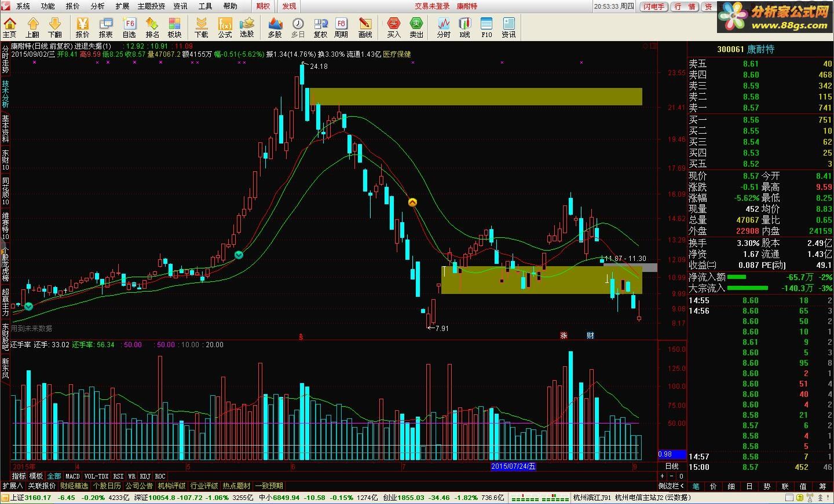Open the 功能 menu
Viewport: 834px width, 504px height.
pyautogui.click(x=48, y=6)
